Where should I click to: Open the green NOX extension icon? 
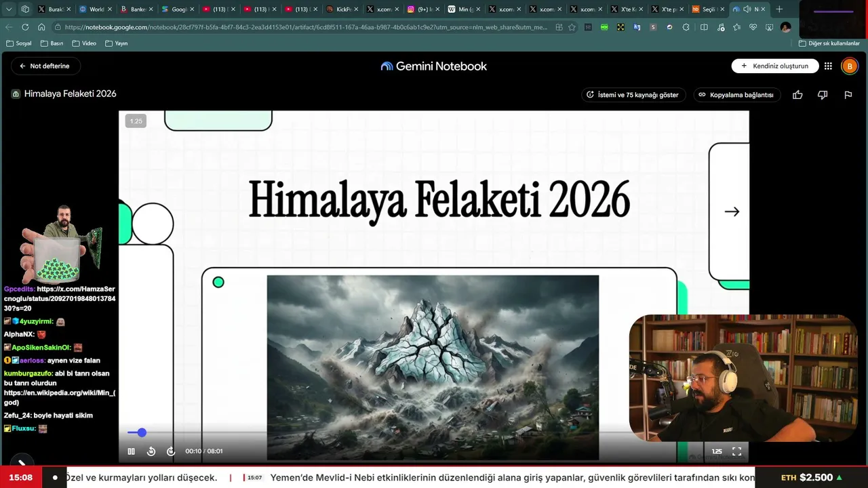[604, 27]
